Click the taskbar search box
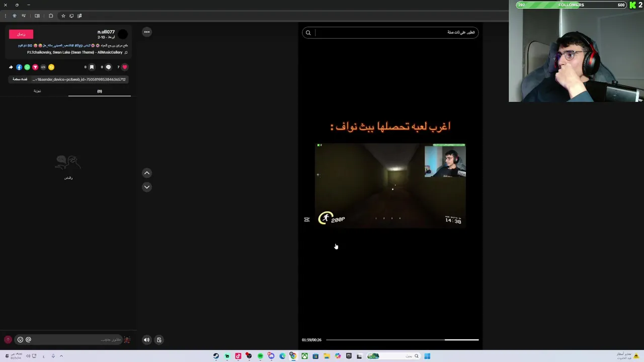Viewport: 644px width, 362px height. [x=393, y=356]
